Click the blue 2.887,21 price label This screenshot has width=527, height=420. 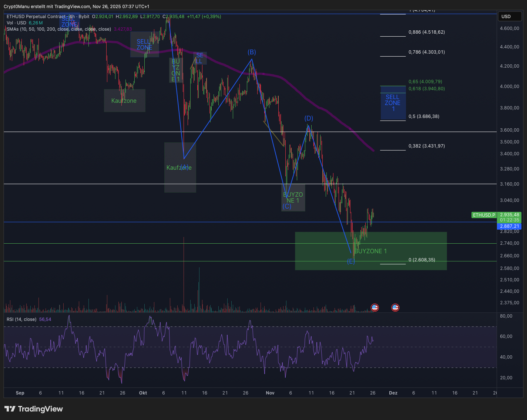coord(510,226)
